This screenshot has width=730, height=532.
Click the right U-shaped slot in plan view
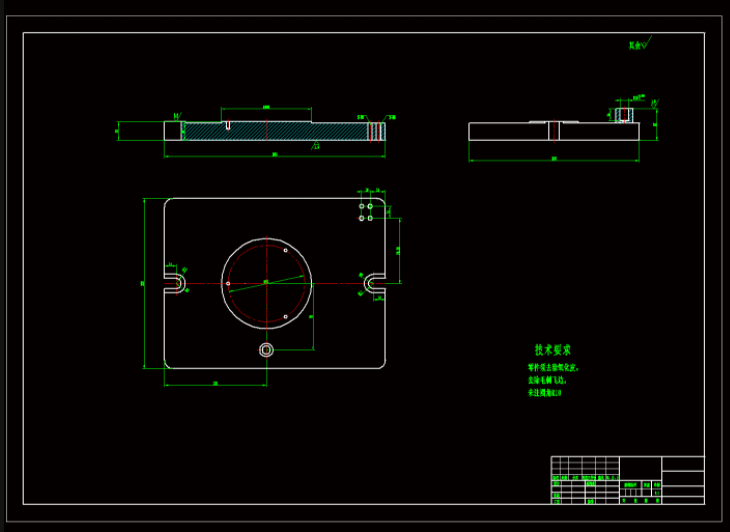tap(374, 283)
